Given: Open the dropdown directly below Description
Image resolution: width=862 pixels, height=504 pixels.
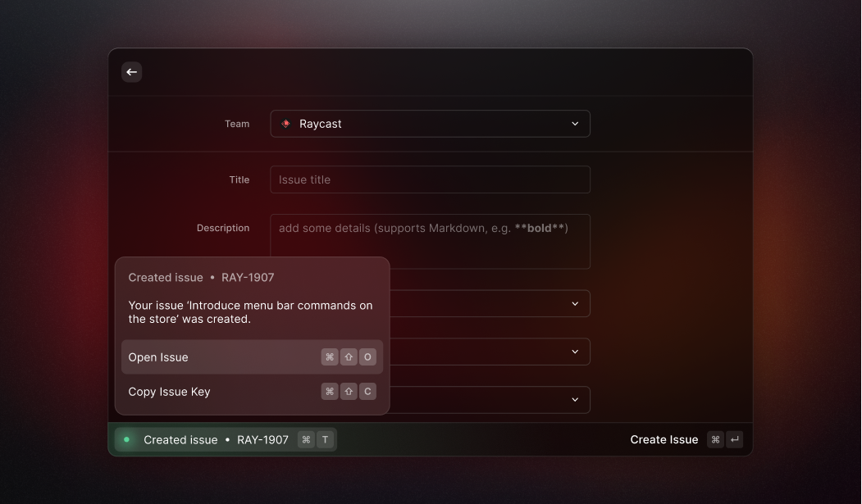Looking at the screenshot, I should coord(574,303).
